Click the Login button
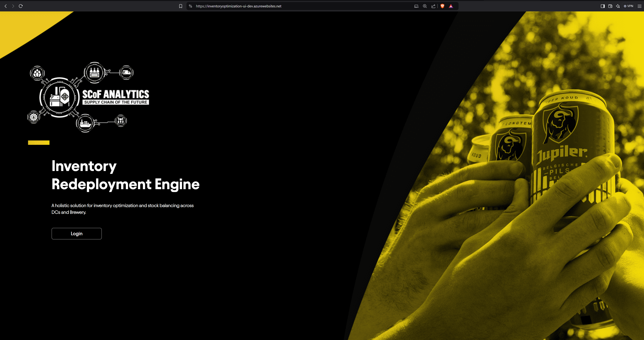 76,233
